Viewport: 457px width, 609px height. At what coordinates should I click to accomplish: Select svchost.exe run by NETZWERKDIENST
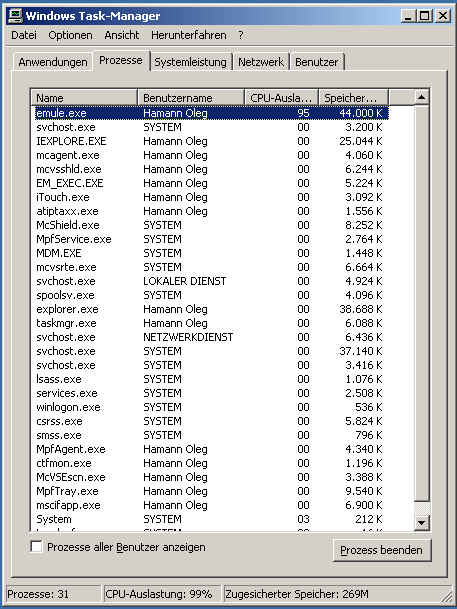click(x=210, y=337)
